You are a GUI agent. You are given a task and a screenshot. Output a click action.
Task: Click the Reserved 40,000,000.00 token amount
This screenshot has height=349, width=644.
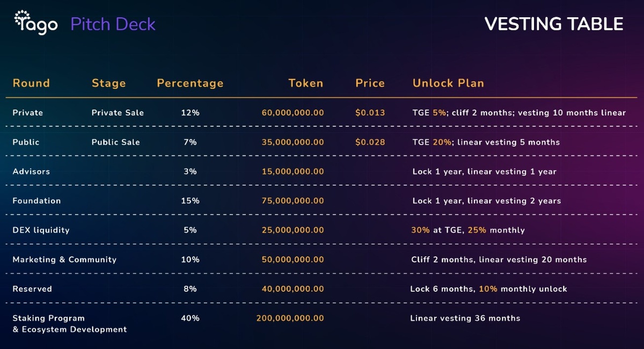pyautogui.click(x=292, y=289)
